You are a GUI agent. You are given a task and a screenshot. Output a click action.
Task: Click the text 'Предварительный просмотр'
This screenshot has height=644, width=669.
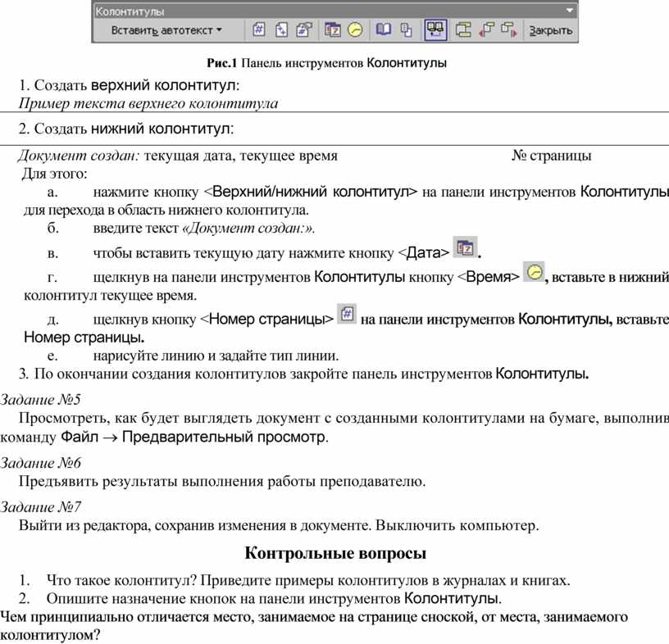click(225, 438)
